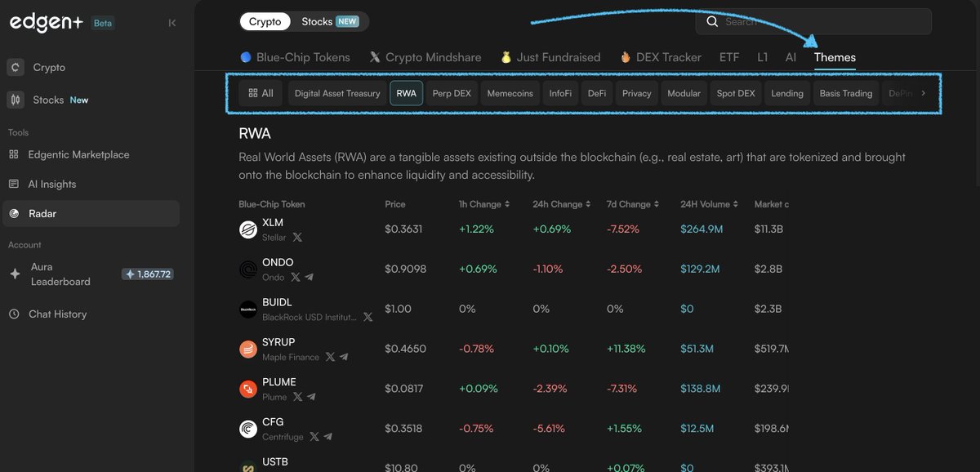980x472 pixels.
Task: Open the AI tab
Action: click(791, 57)
